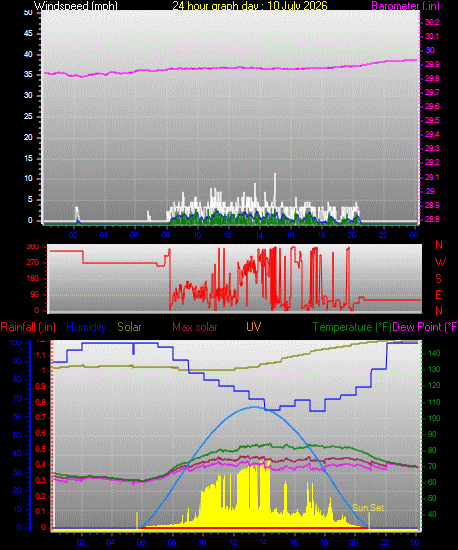Select the green 140 temperature scale value
The width and height of the screenshot is (458, 550).
coord(434,353)
